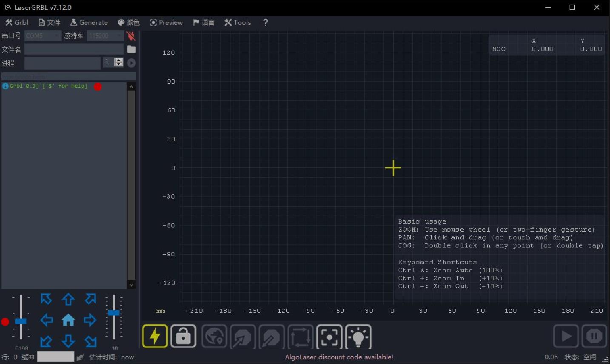Jog diagonally up-left
610x364 pixels.
pyautogui.click(x=46, y=299)
